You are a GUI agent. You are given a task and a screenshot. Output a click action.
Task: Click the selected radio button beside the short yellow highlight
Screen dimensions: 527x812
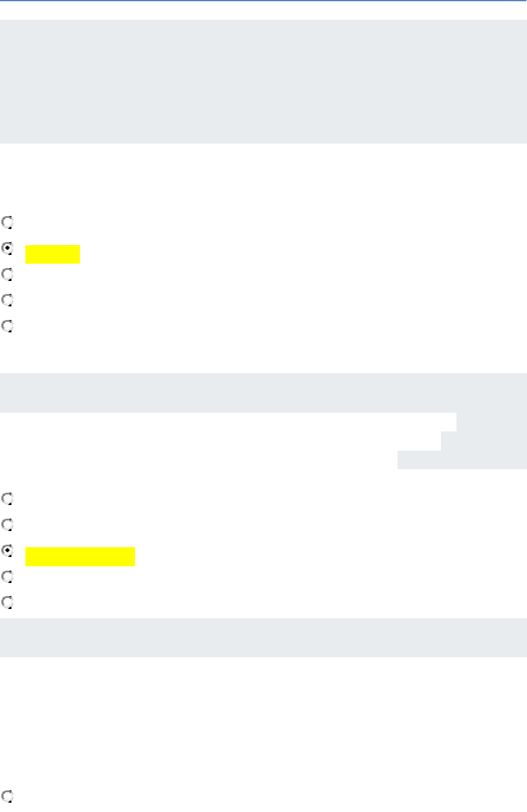(7, 248)
